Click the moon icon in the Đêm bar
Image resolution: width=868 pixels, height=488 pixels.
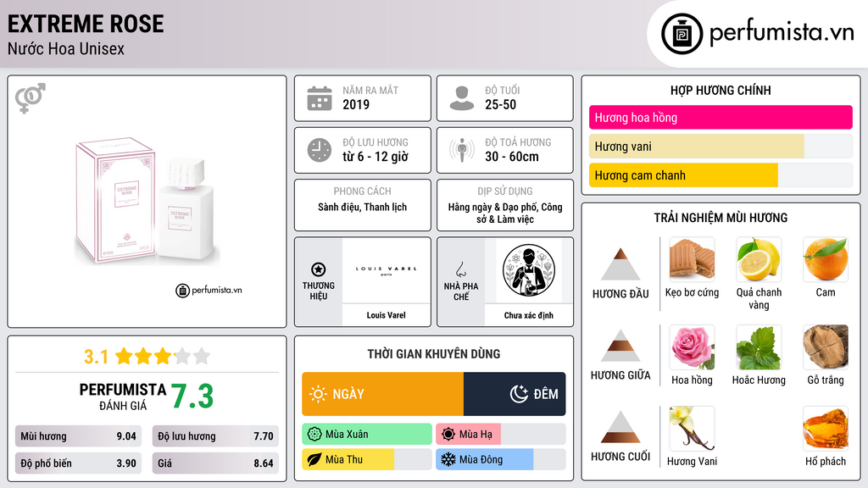tap(519, 394)
